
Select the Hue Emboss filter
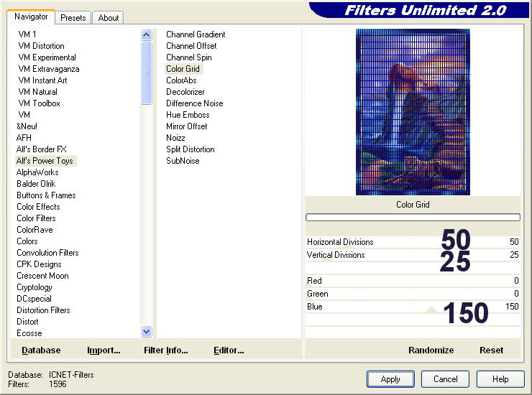[x=188, y=116]
